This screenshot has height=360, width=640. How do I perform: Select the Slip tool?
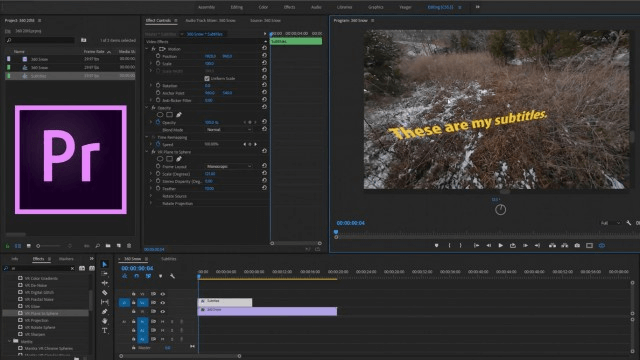104,302
